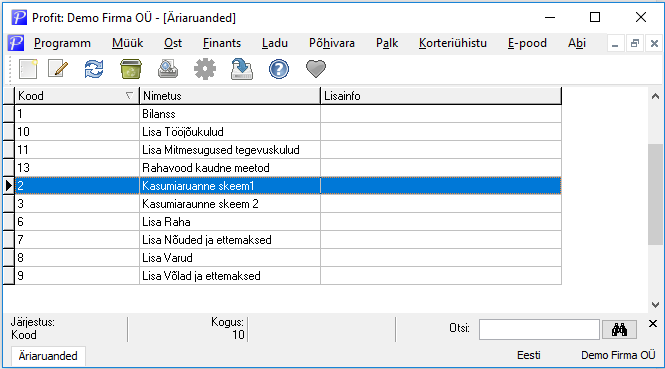665x369 pixels.
Task: Open the Abi menu
Action: pos(577,43)
